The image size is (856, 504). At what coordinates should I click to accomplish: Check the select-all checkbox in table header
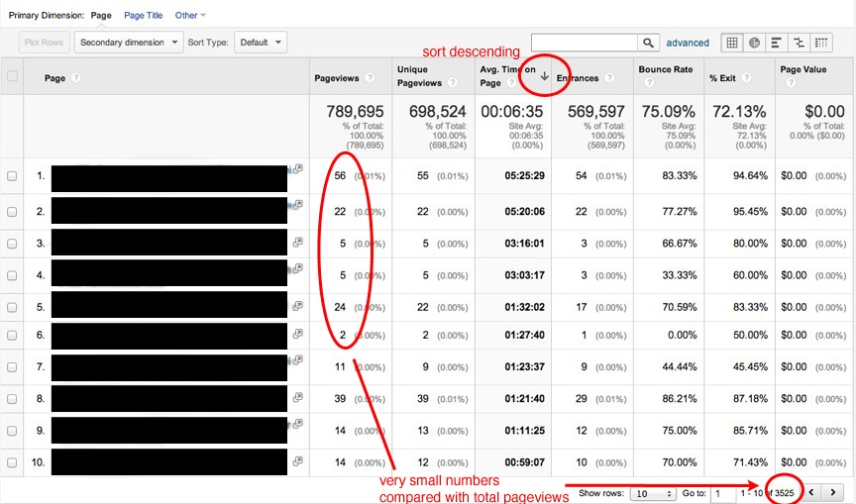click(x=12, y=76)
